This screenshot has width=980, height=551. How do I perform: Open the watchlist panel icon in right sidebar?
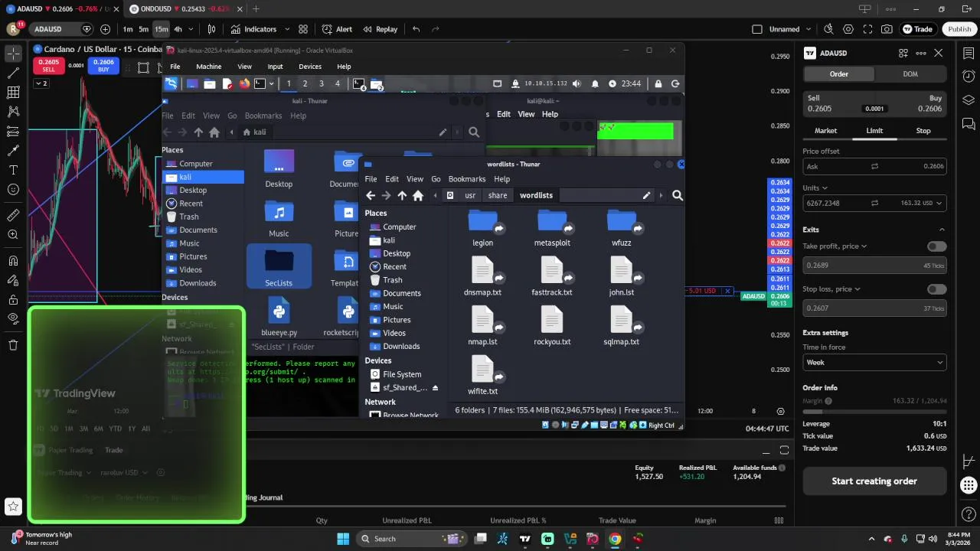click(969, 54)
